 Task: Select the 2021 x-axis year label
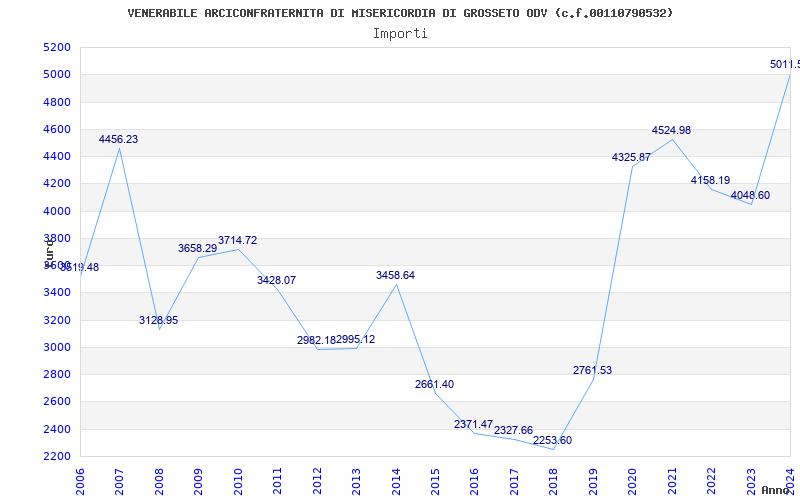[x=672, y=482]
